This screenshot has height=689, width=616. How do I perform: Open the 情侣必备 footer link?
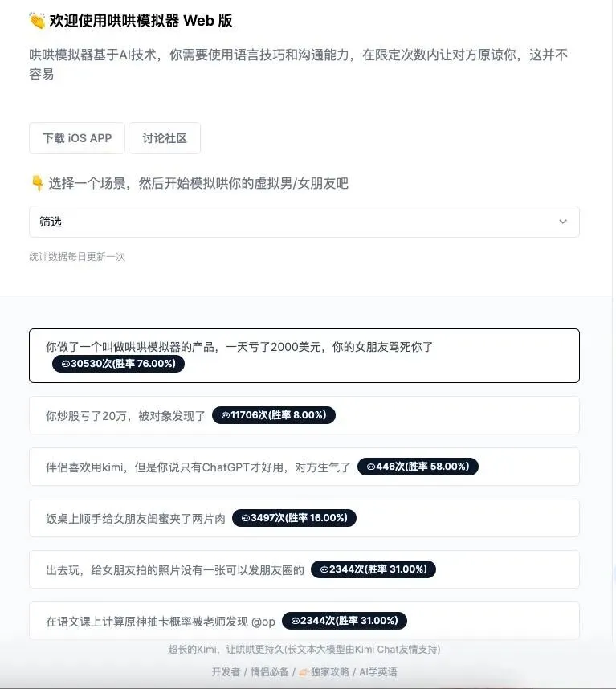tap(269, 672)
